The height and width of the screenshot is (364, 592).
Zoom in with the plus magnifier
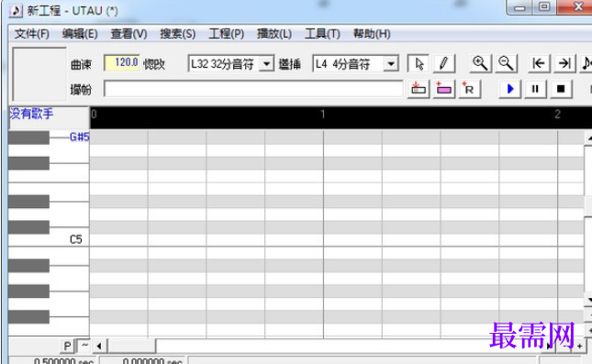click(480, 63)
